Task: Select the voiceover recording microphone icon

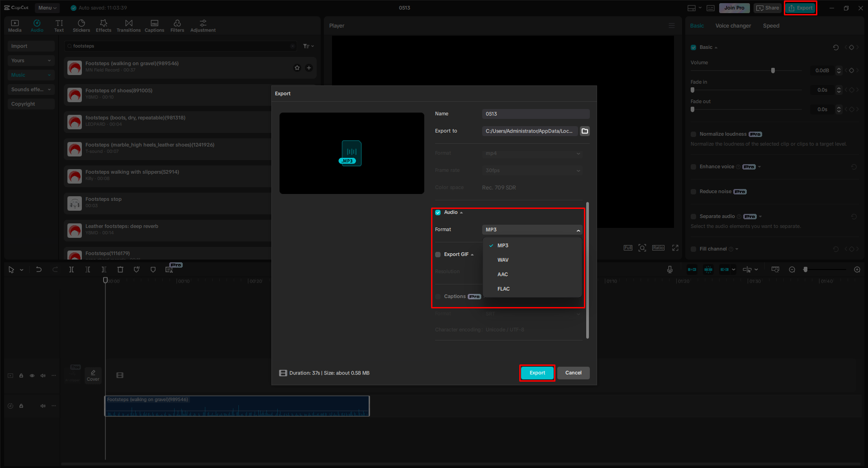Action: (669, 269)
